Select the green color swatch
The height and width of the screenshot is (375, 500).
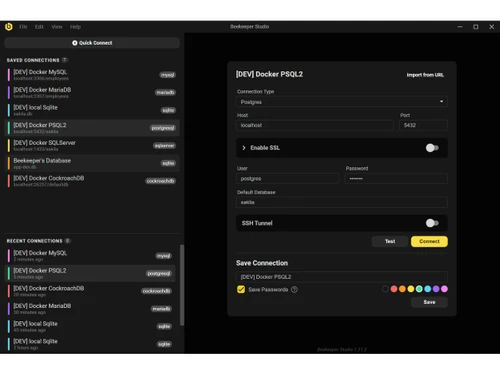tap(419, 289)
